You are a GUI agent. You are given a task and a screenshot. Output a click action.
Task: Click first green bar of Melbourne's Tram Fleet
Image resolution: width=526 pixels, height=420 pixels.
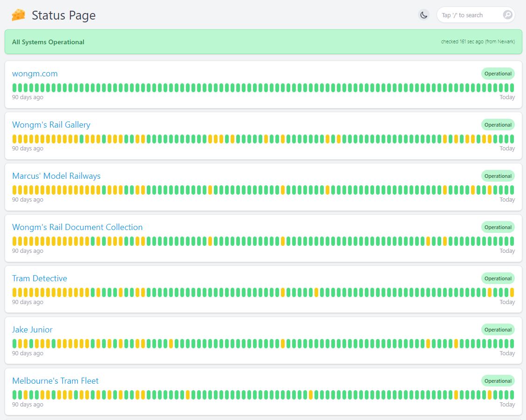tap(14, 395)
